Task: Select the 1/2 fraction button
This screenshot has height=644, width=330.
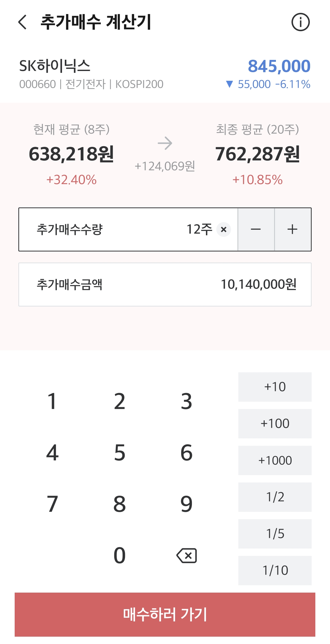Action: [275, 497]
